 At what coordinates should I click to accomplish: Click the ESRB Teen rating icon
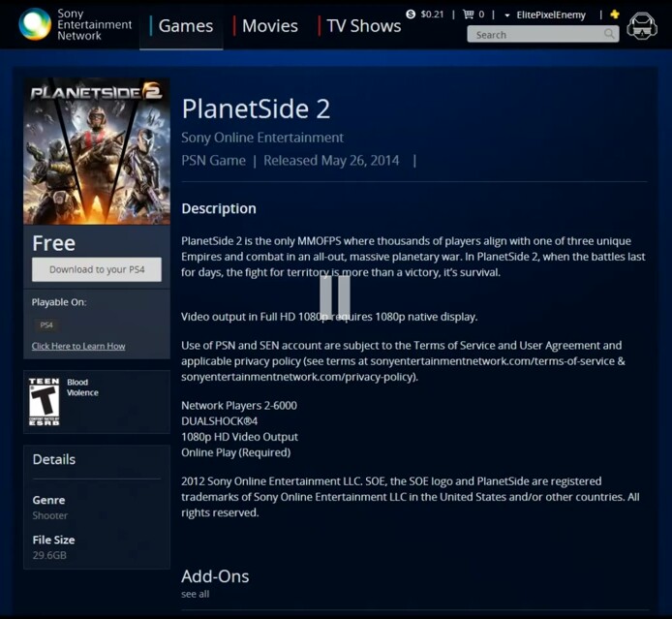[x=45, y=402]
